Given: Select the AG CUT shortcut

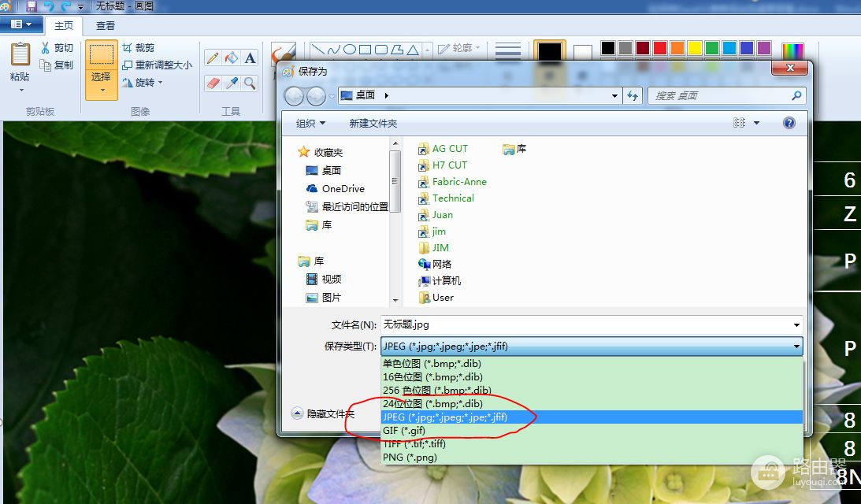Looking at the screenshot, I should point(443,149).
